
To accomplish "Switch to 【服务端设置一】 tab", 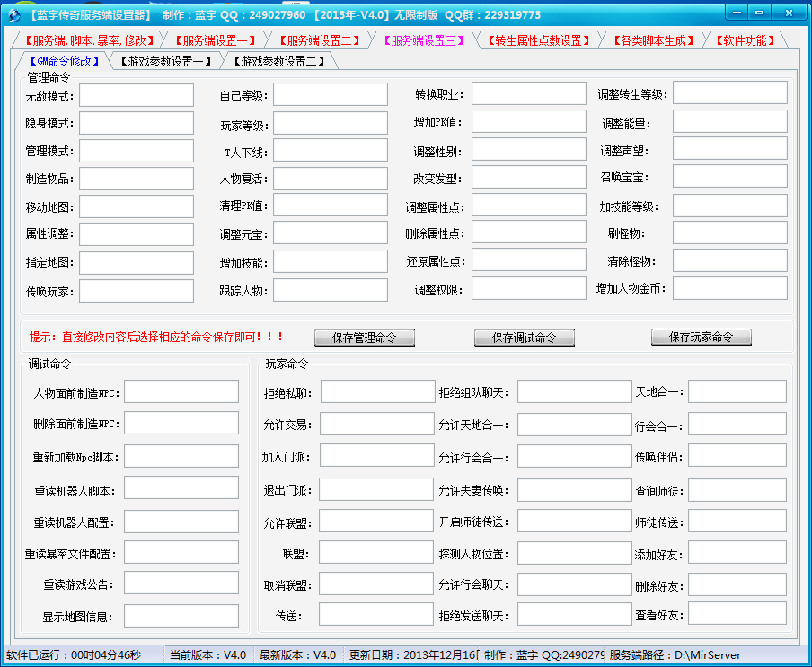I will (216, 40).
